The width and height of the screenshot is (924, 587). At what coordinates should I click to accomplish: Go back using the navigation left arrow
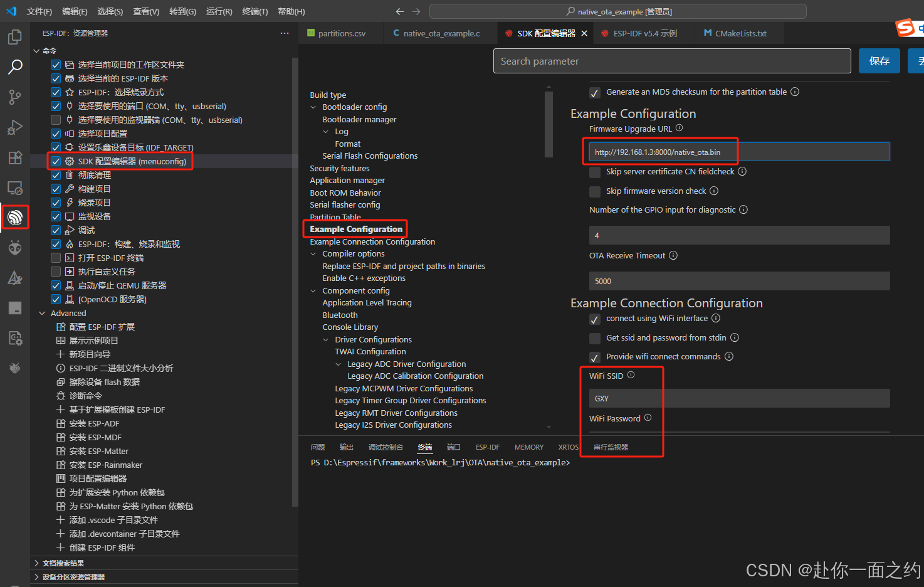coord(400,11)
